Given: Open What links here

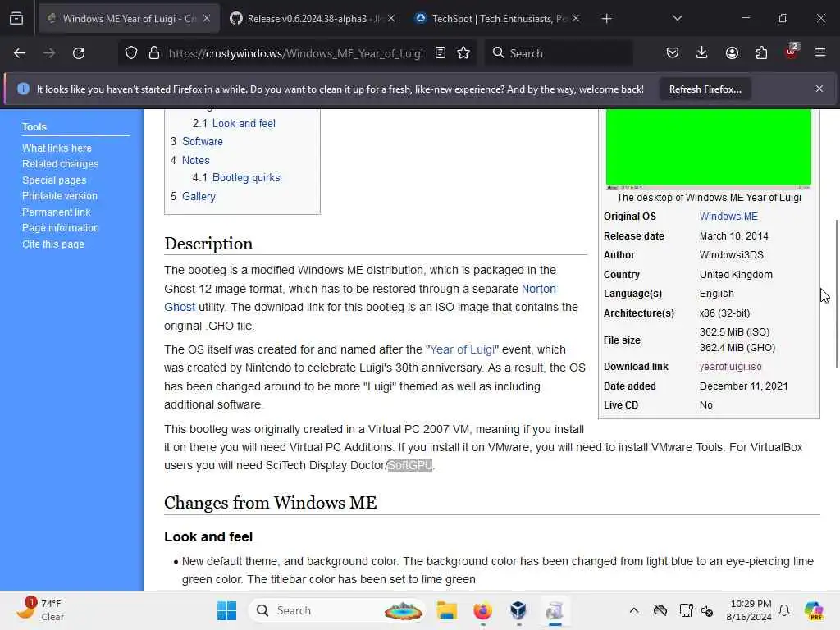Looking at the screenshot, I should (x=57, y=148).
